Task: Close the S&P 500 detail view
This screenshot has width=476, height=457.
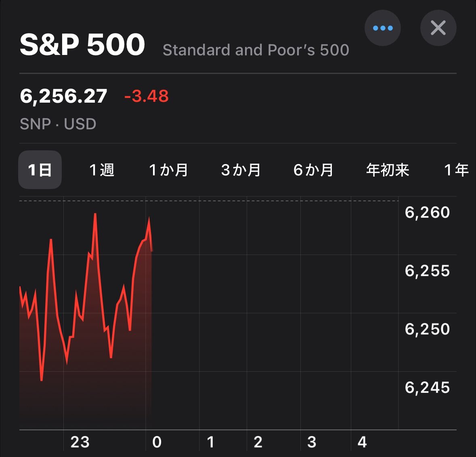Action: 438,28
